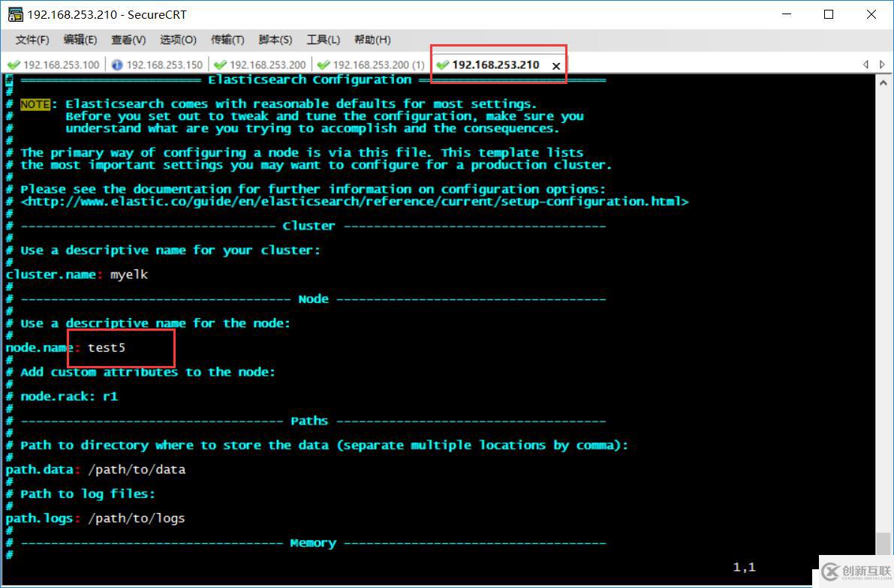Image resolution: width=894 pixels, height=588 pixels.
Task: Open the 文件(F) menu
Action: pyautogui.click(x=32, y=40)
